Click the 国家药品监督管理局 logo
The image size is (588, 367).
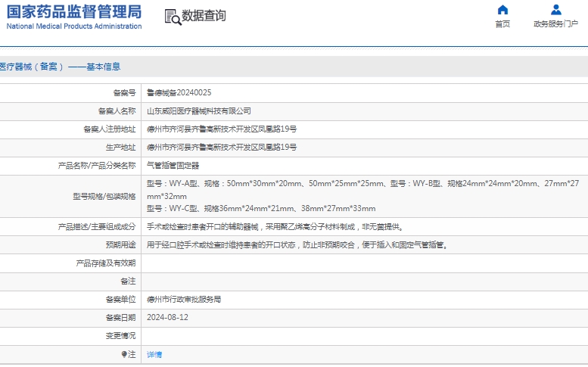(x=74, y=17)
